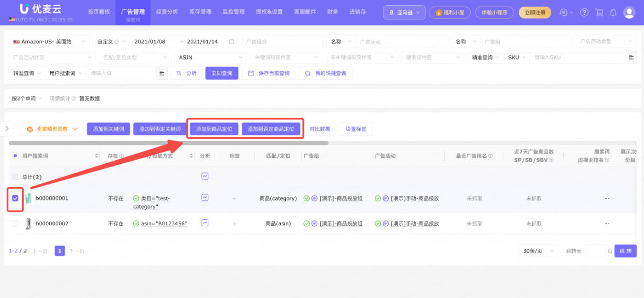Viewport: 644px width, 298px height.
Task: Open the help question mark icon
Action: pos(584,12)
